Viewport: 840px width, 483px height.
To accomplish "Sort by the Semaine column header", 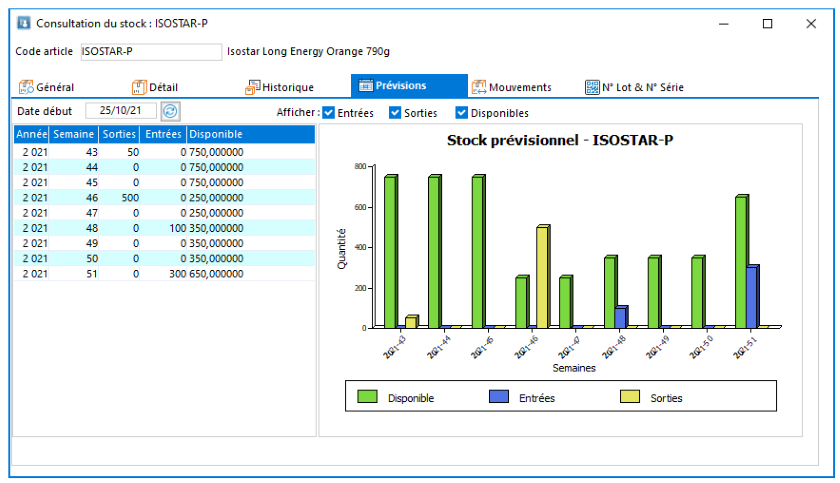I will click(x=74, y=134).
